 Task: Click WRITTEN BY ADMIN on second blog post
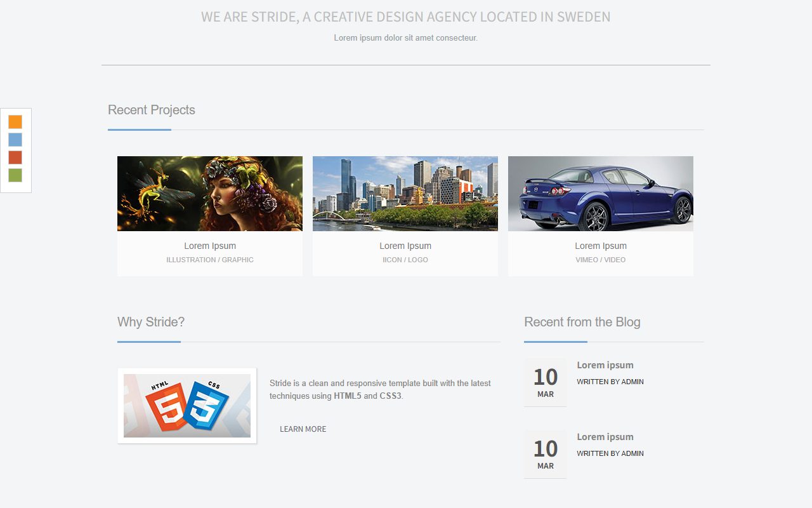tap(610, 453)
